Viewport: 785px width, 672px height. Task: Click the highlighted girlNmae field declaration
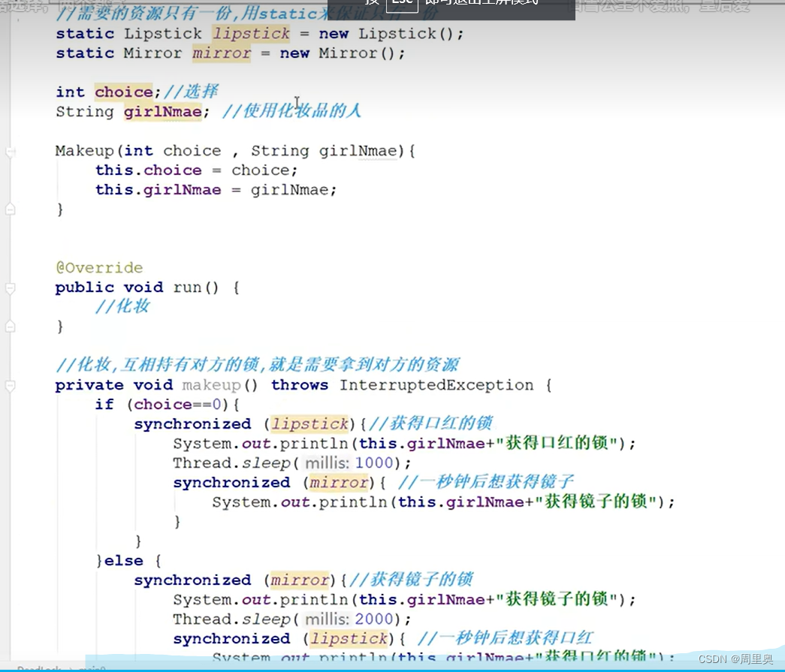point(163,112)
